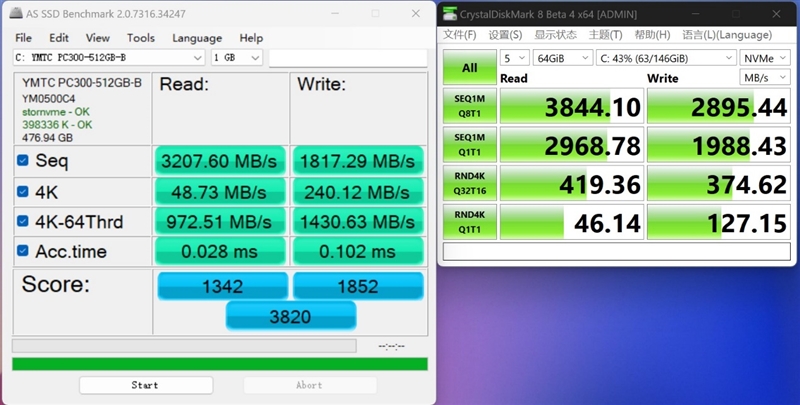This screenshot has width=800, height=405.
Task: Open the Edit menu in AS SSD
Action: pos(59,38)
